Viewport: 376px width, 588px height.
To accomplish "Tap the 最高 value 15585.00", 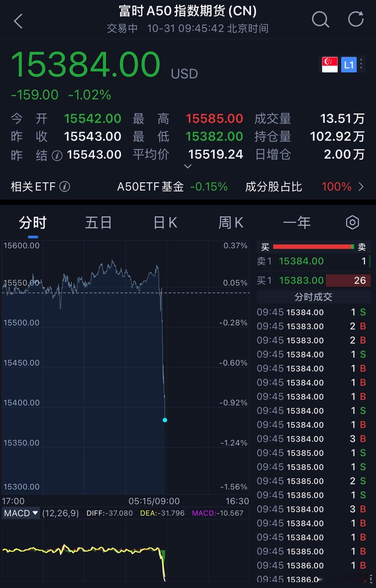I will tap(214, 119).
